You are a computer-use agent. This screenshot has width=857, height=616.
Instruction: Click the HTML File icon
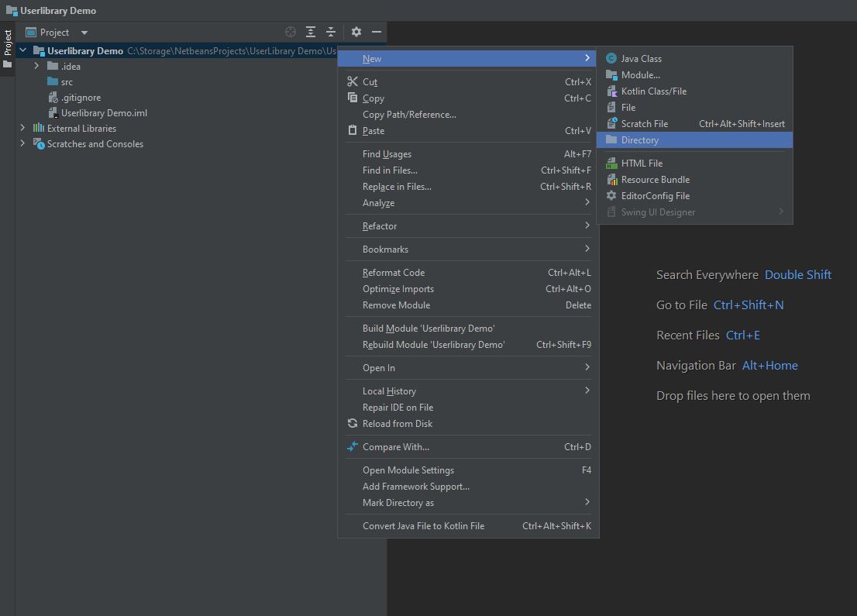point(611,163)
